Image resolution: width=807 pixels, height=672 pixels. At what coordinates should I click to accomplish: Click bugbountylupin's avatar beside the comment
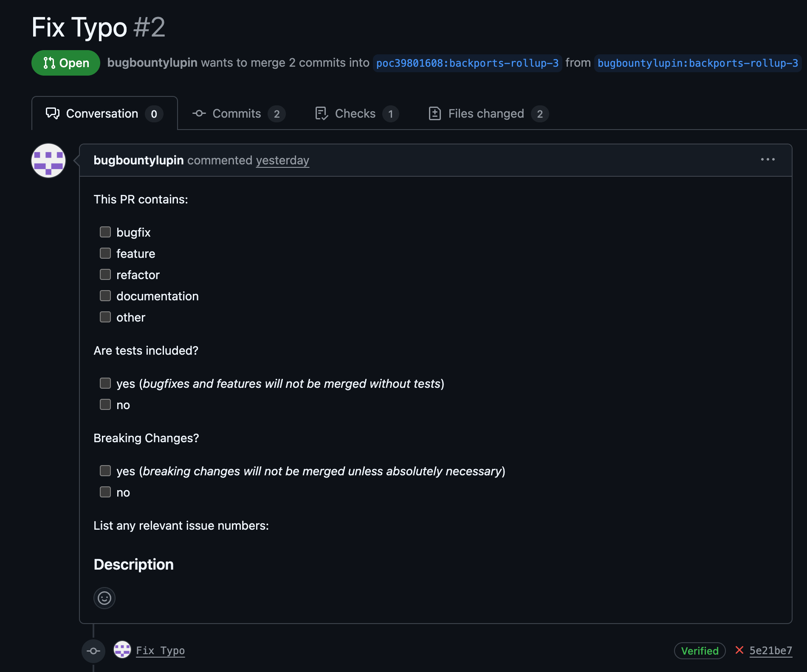pyautogui.click(x=48, y=161)
